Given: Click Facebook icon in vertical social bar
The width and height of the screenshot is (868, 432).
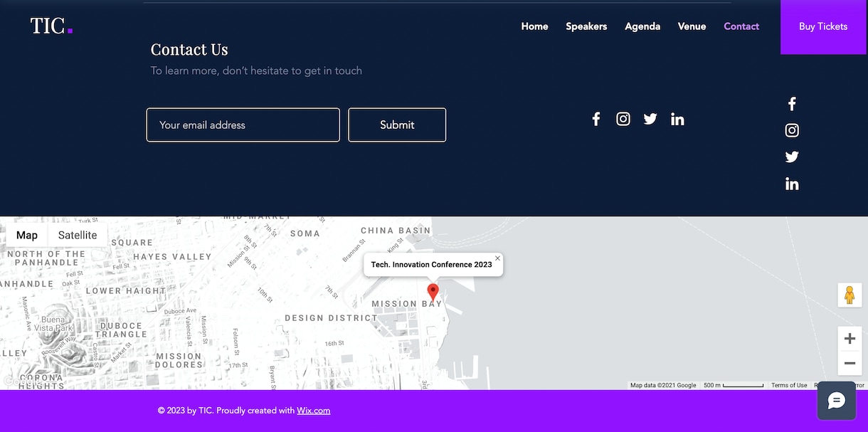Looking at the screenshot, I should (x=792, y=104).
